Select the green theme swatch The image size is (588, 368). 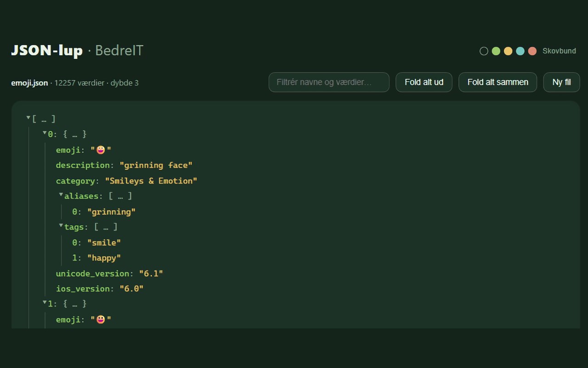pyautogui.click(x=496, y=51)
